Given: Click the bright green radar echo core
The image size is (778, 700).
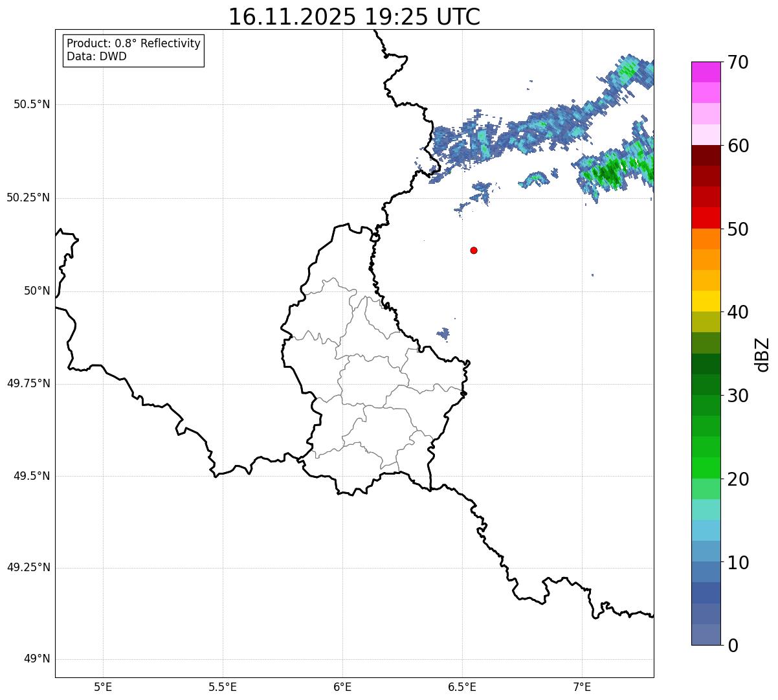Looking at the screenshot, I should [x=608, y=174].
